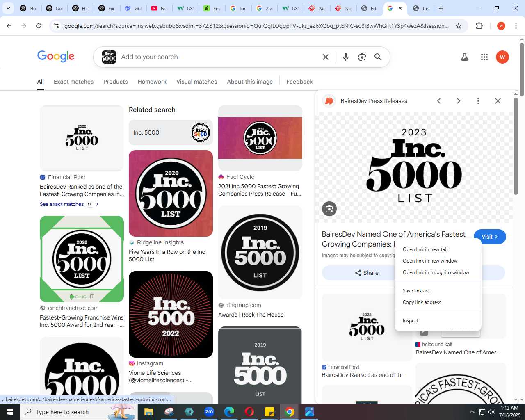Open Windows Start menu
This screenshot has height=420, width=525.
pyautogui.click(x=10, y=412)
